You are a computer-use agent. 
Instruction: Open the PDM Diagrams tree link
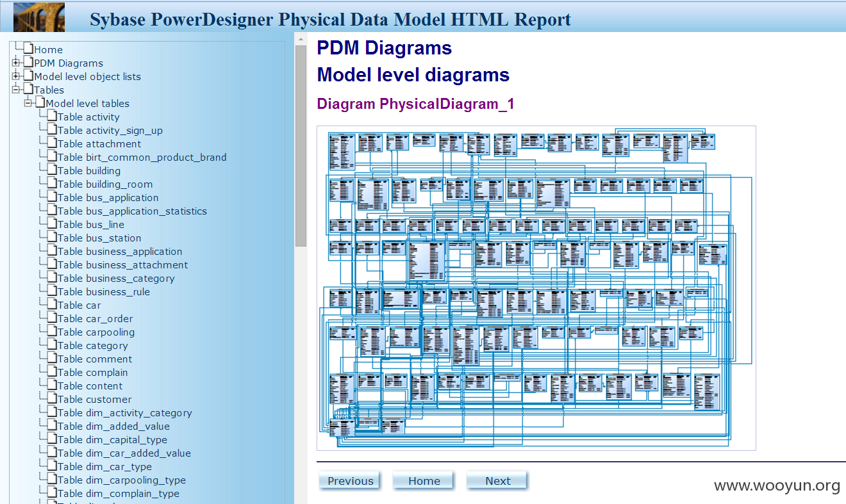coord(69,63)
